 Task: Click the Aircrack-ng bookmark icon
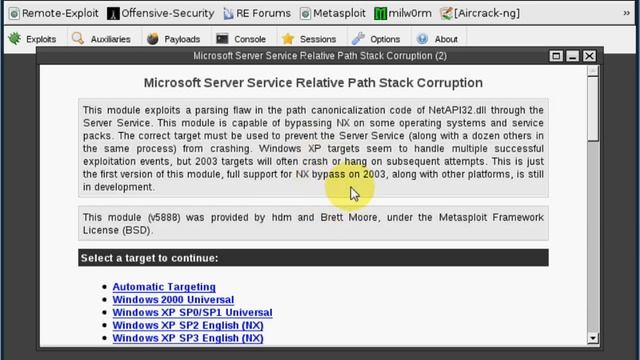(446, 13)
